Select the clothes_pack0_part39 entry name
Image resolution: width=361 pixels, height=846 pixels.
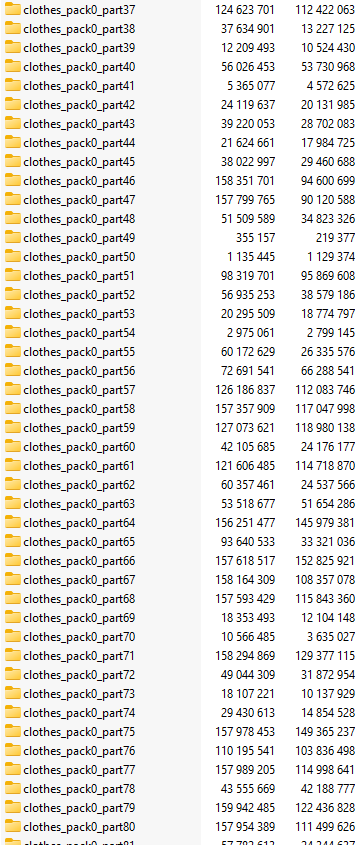click(79, 48)
